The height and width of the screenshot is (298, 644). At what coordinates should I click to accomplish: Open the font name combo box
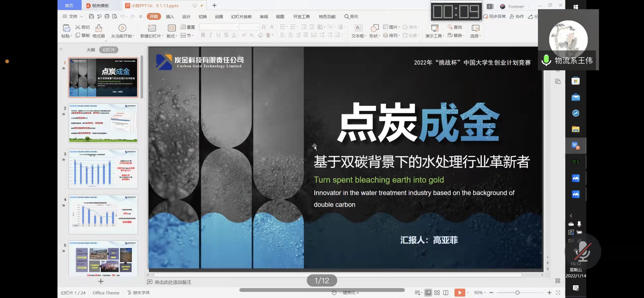coord(219,27)
